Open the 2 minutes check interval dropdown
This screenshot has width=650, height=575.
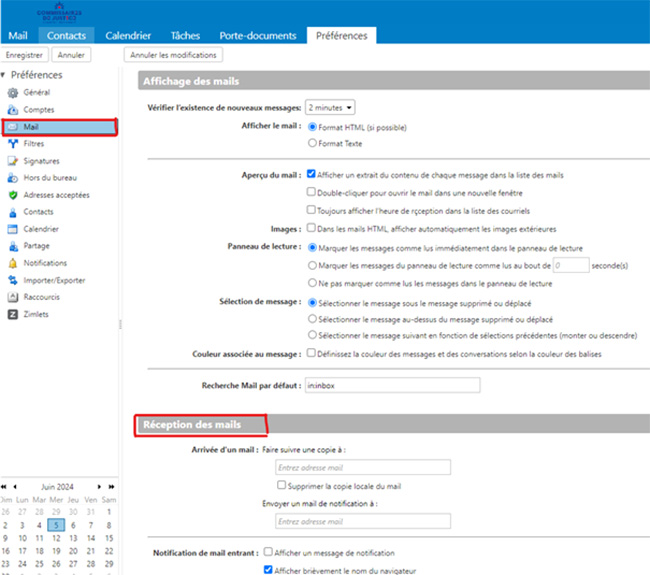pyautogui.click(x=331, y=107)
